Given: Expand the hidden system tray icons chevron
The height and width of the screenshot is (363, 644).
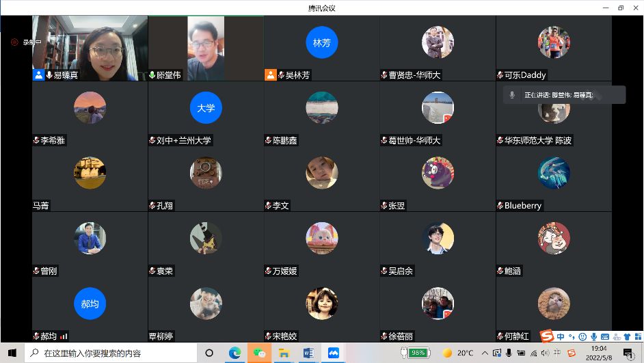Looking at the screenshot, I should pyautogui.click(x=485, y=353).
